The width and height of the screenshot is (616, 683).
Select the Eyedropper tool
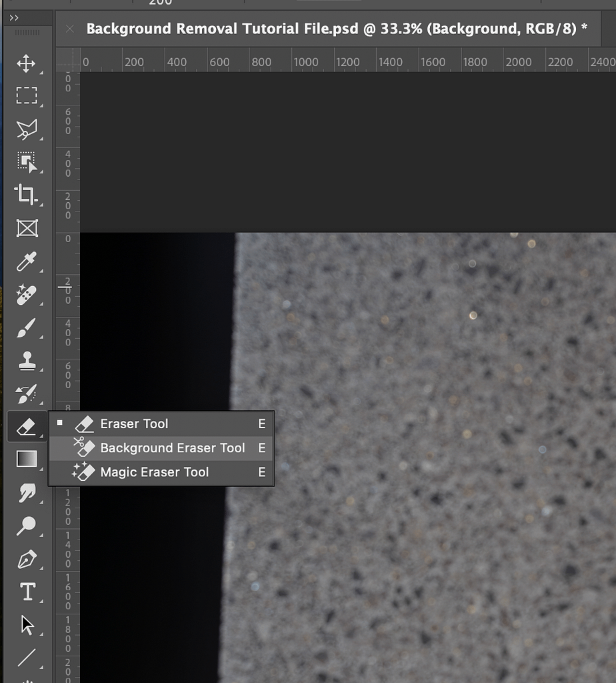point(26,261)
